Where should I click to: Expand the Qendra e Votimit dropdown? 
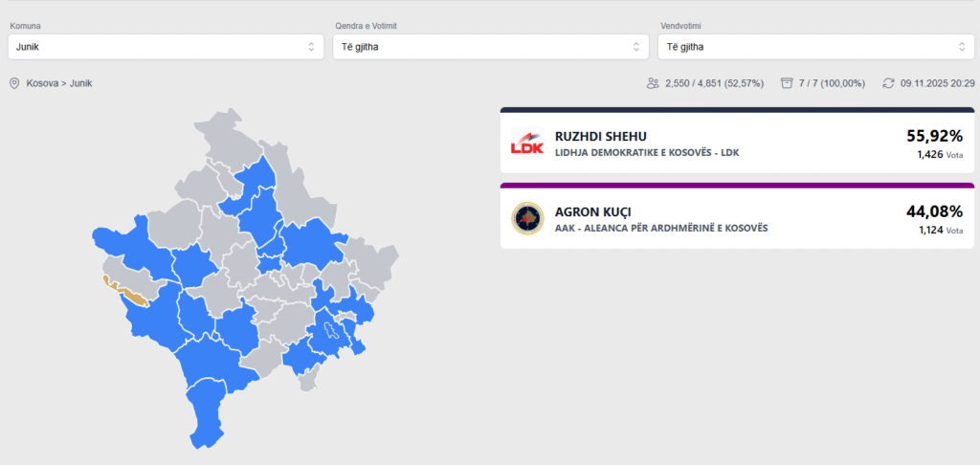(x=490, y=47)
